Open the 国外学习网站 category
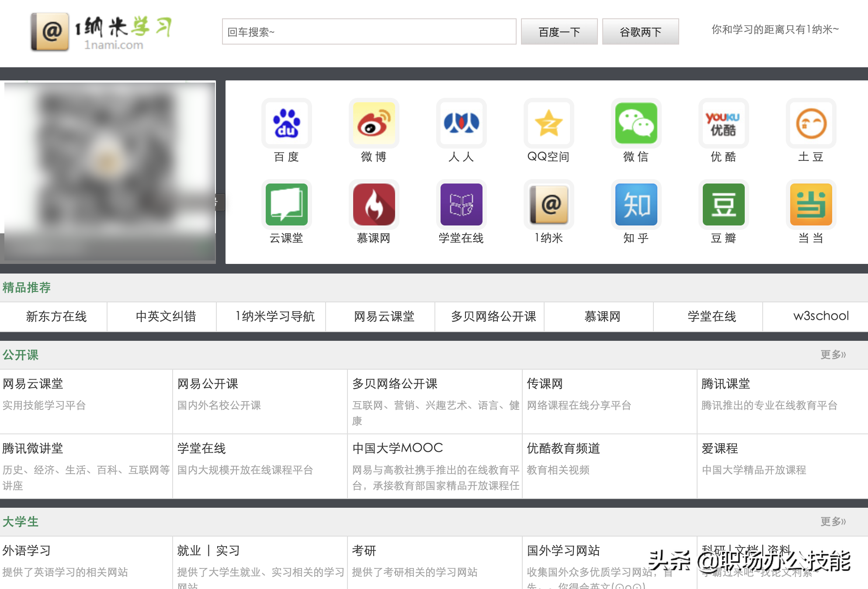 (563, 551)
